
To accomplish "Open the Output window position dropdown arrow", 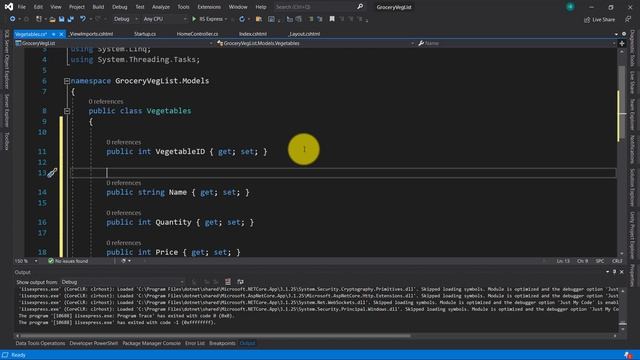I will click(x=607, y=272).
